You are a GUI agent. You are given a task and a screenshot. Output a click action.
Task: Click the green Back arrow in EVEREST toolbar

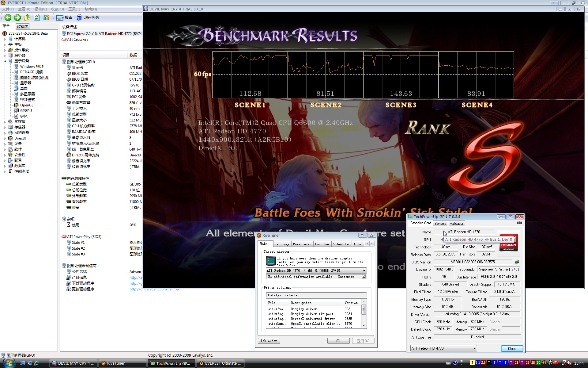8,17
